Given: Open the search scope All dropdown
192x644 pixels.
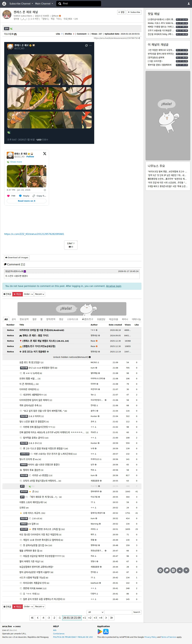Looking at the screenshot, I should (x=95, y=612).
